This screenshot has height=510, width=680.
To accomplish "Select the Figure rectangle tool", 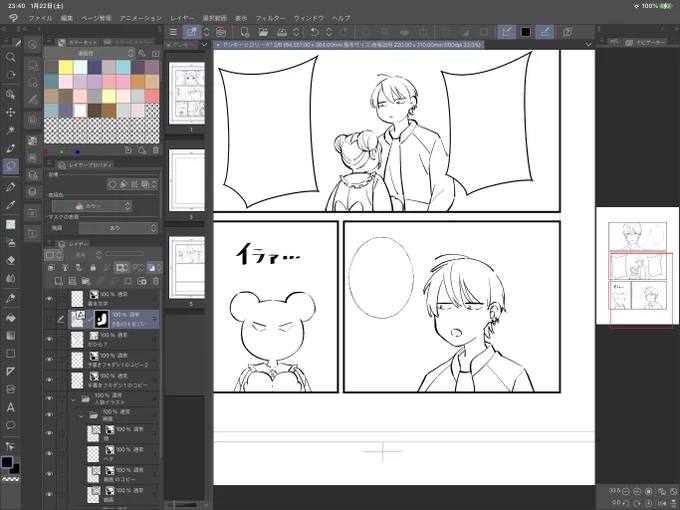I will pyautogui.click(x=10, y=353).
